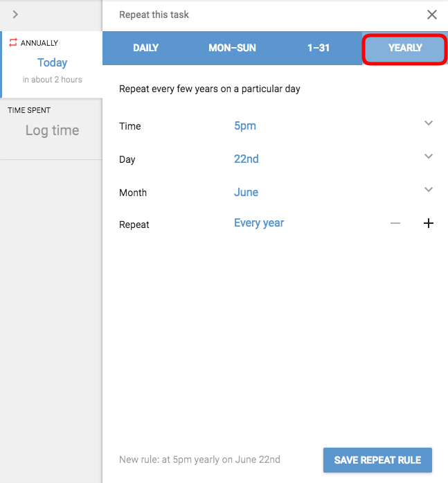448x483 pixels.
Task: Close the Repeat this task dialog
Action: click(x=431, y=15)
